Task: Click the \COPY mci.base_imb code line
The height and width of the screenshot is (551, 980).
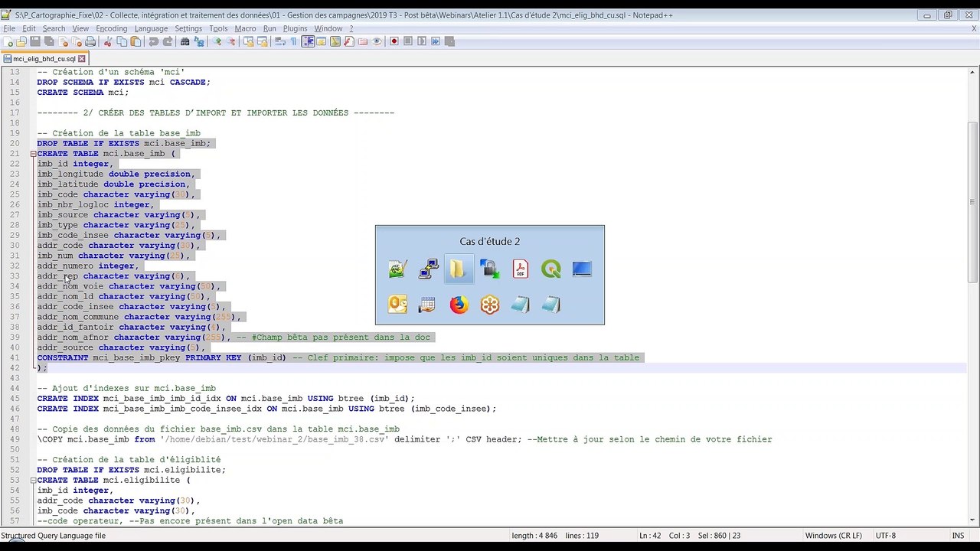Action: pyautogui.click(x=404, y=439)
